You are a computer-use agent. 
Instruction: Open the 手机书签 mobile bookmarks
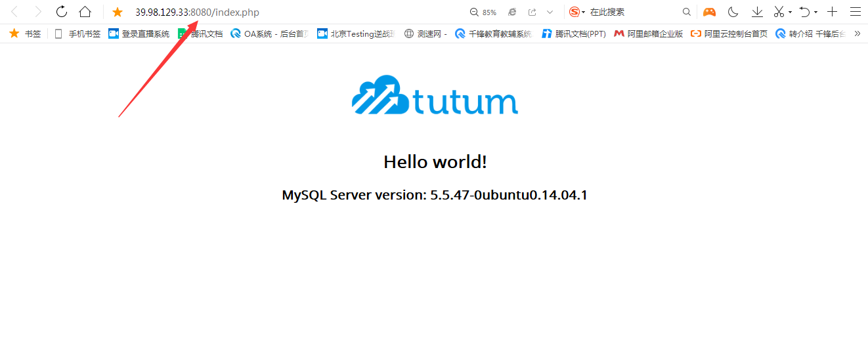(x=77, y=33)
